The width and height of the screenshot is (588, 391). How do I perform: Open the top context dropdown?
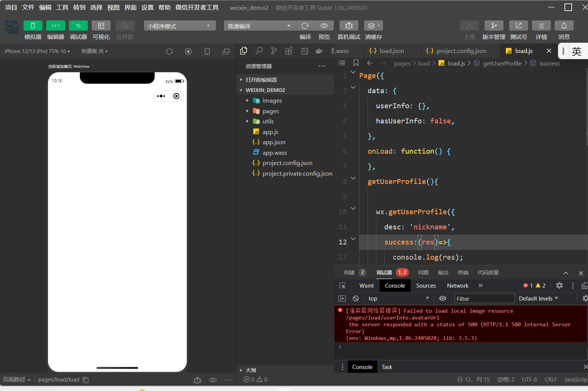coord(399,298)
